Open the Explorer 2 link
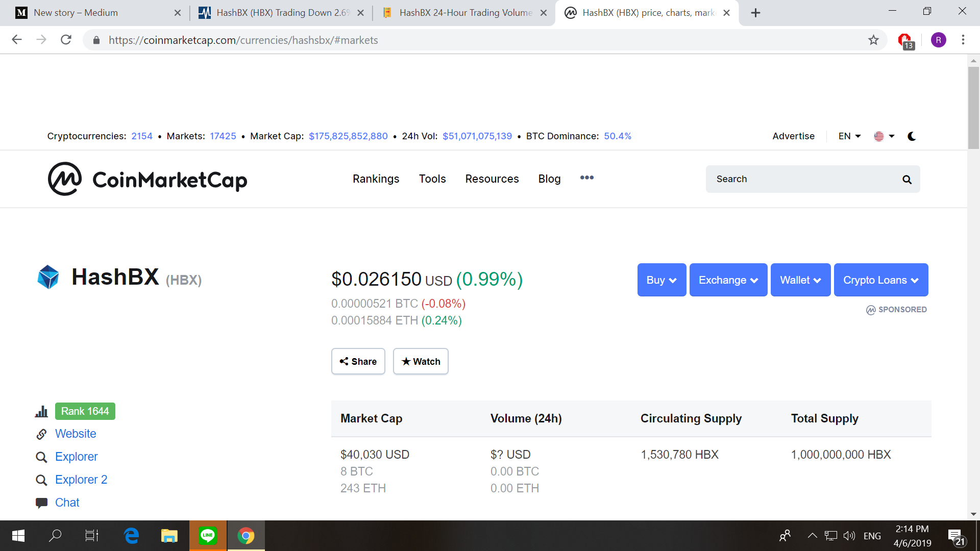 pos(81,480)
